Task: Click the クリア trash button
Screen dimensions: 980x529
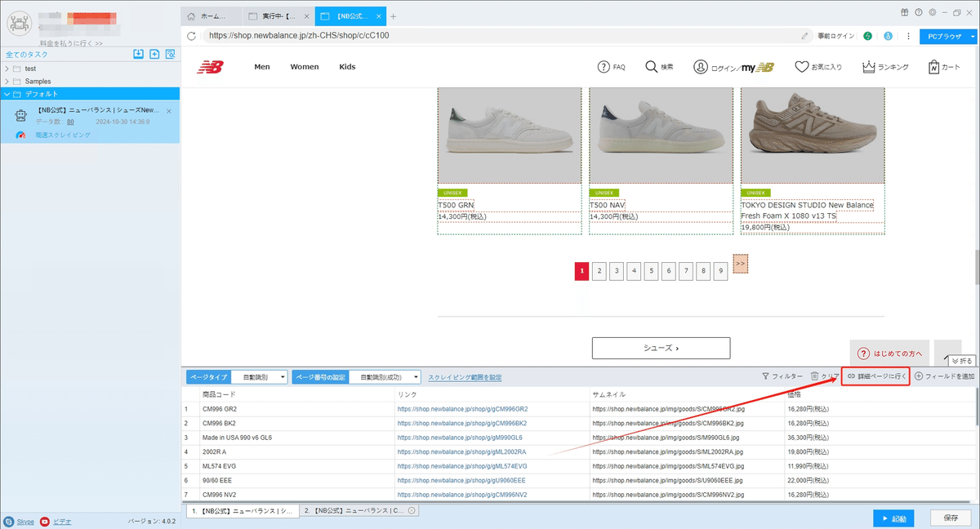Action: click(x=825, y=376)
